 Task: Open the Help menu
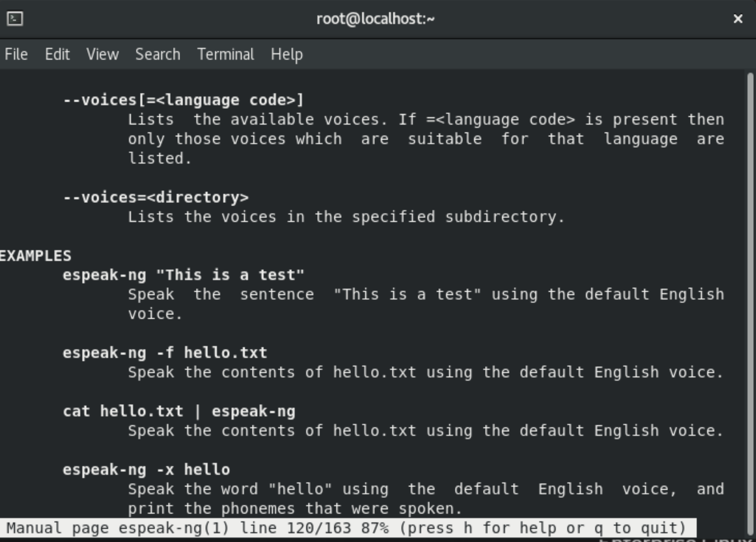[287, 54]
